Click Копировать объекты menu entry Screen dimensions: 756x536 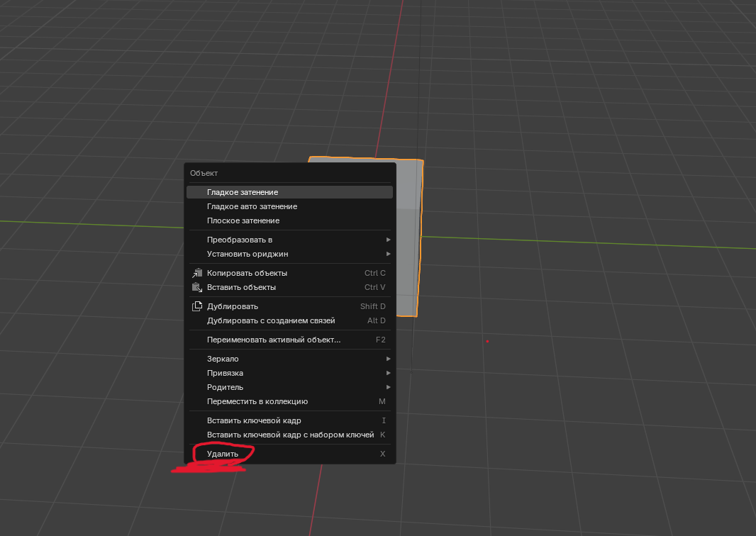(289, 273)
